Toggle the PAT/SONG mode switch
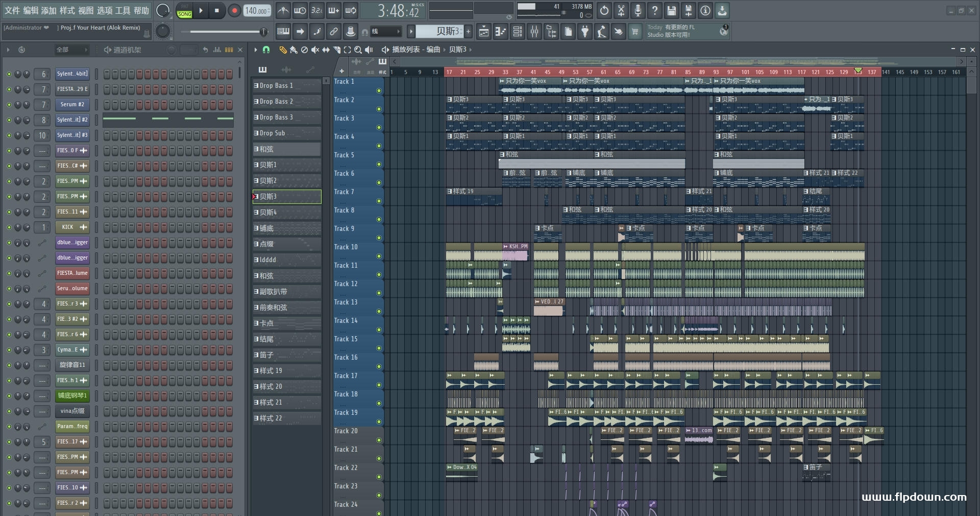Screen dimensions: 980x516 (184, 11)
